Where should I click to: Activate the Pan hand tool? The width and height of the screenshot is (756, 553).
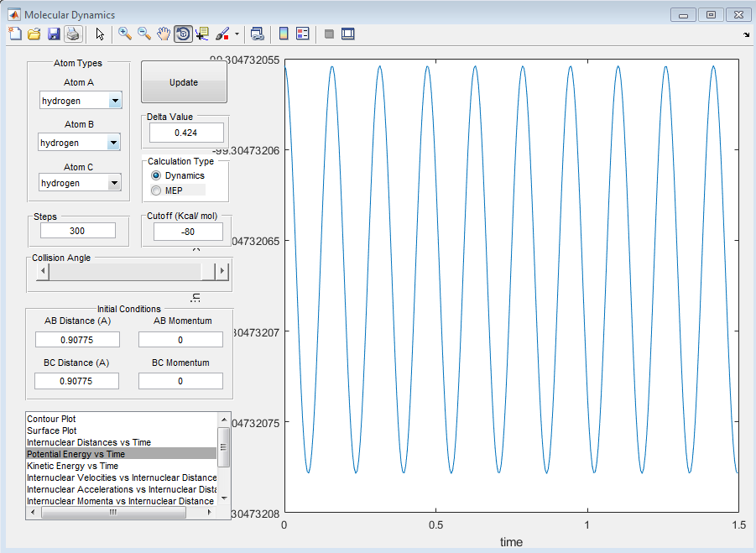164,34
